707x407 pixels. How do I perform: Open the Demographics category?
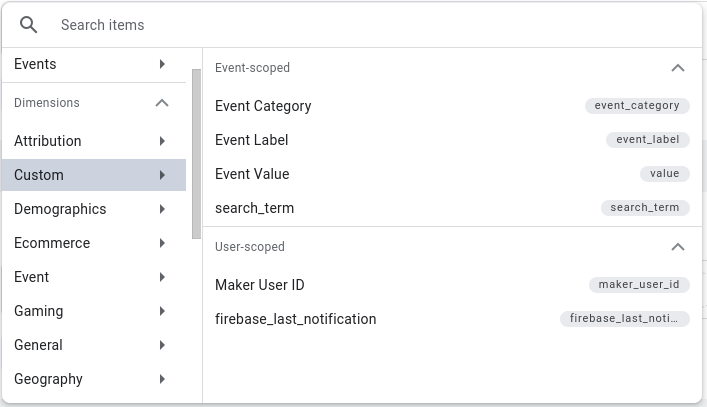pos(94,209)
